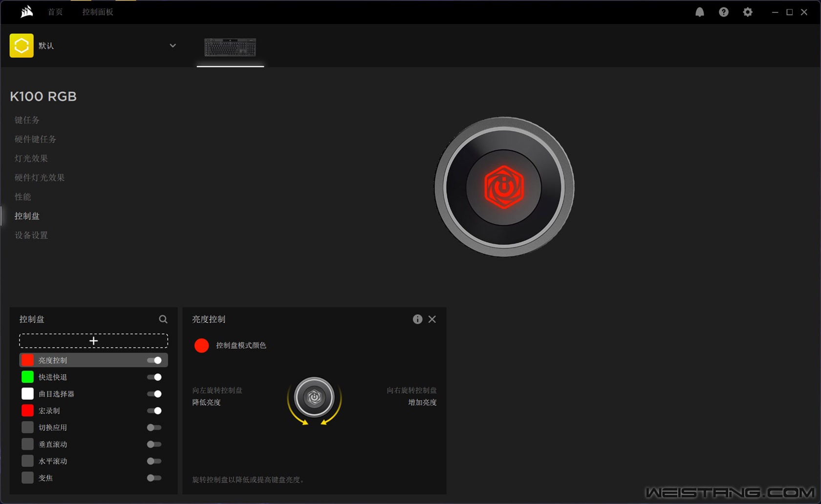Open the 控制面板 tab

click(98, 12)
